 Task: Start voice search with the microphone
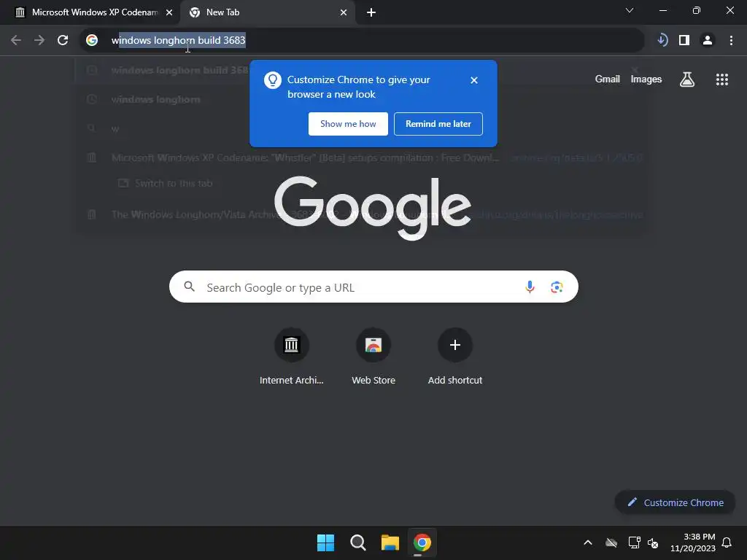pos(530,287)
